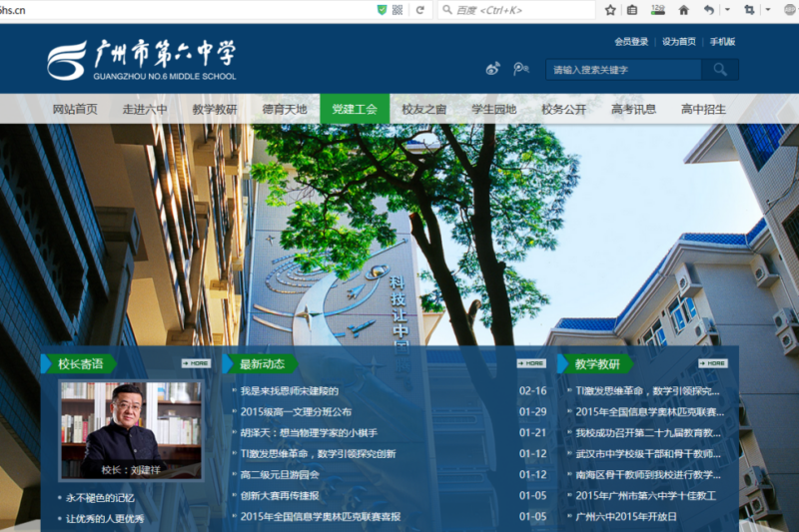Open item 2015年广州市第六中学十佳教工

coord(646,495)
